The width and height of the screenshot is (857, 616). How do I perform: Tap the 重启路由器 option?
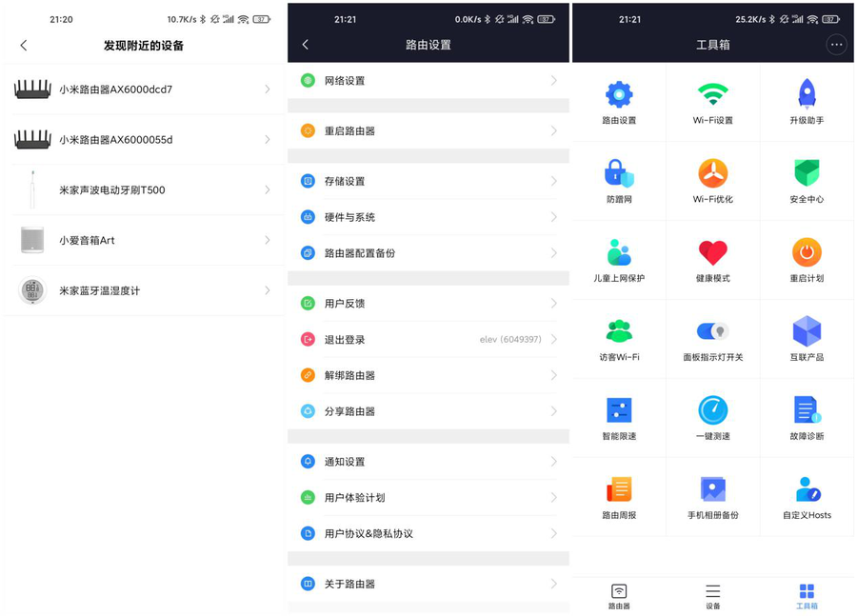coord(349,131)
